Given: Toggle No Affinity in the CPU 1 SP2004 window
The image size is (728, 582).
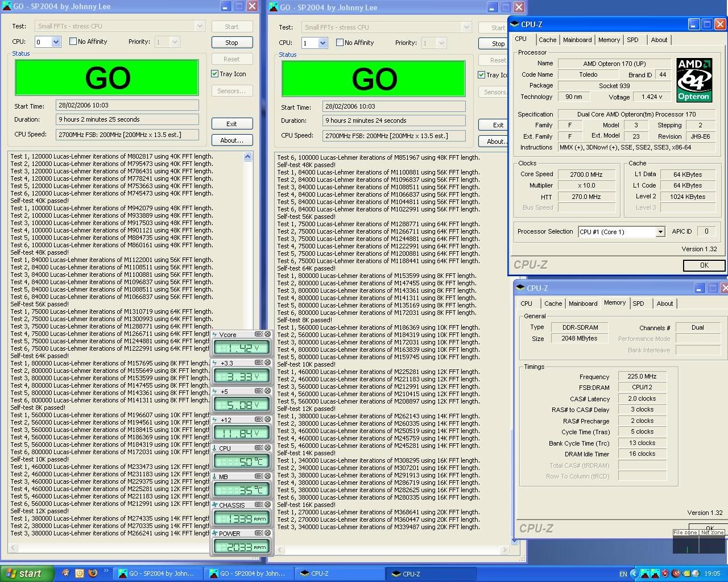Looking at the screenshot, I should pos(355,43).
